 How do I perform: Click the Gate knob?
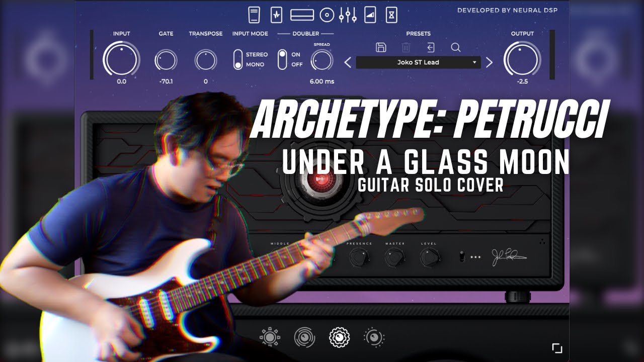point(166,61)
